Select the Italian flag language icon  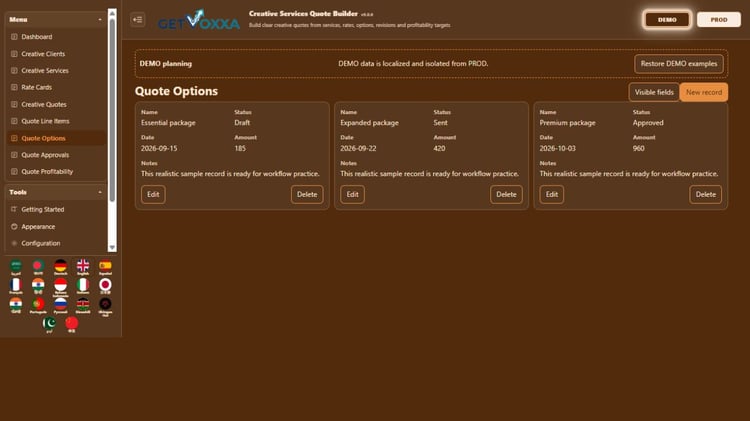[83, 286]
